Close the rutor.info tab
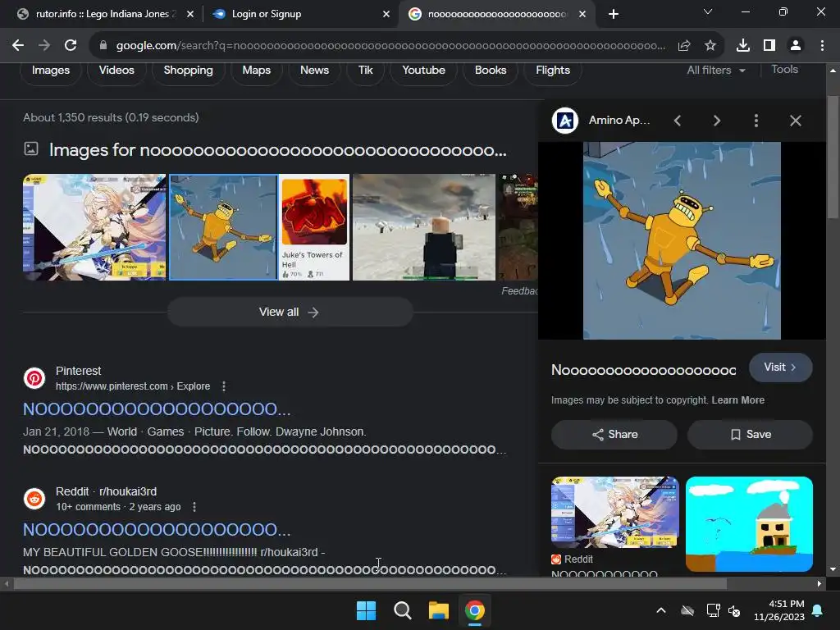 point(190,14)
